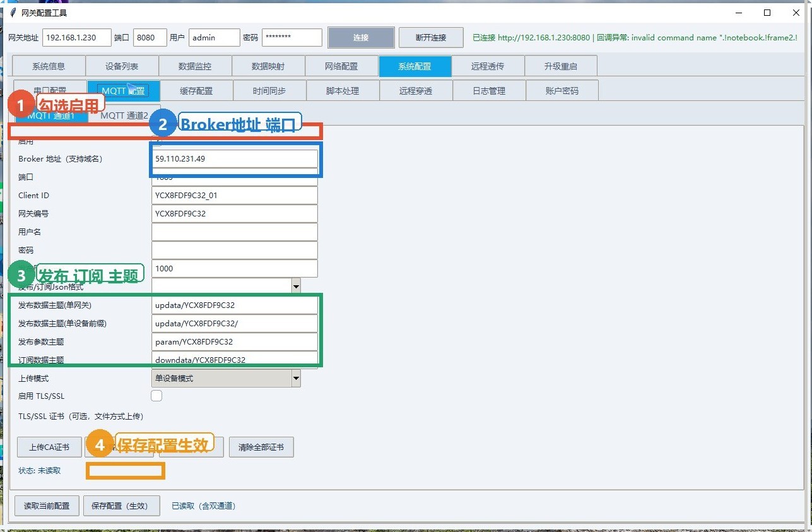812x532 pixels.
Task: Click the 清除全部证书 button
Action: [x=261, y=447]
